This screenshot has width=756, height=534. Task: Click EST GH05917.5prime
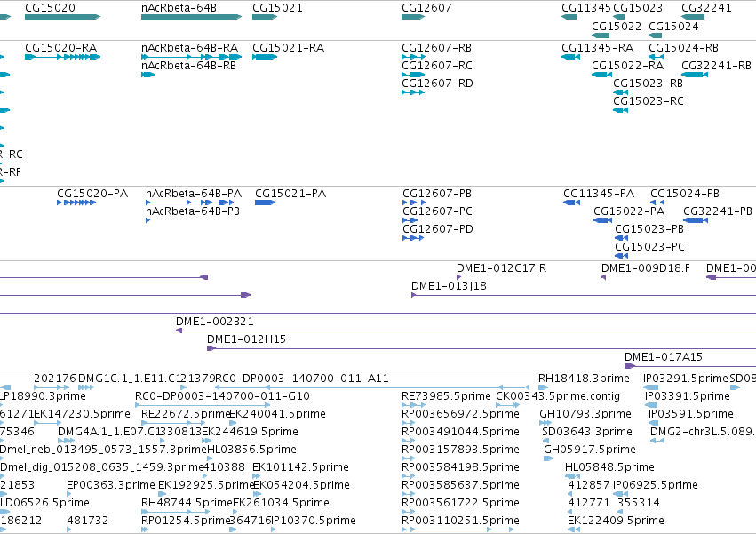click(x=549, y=459)
